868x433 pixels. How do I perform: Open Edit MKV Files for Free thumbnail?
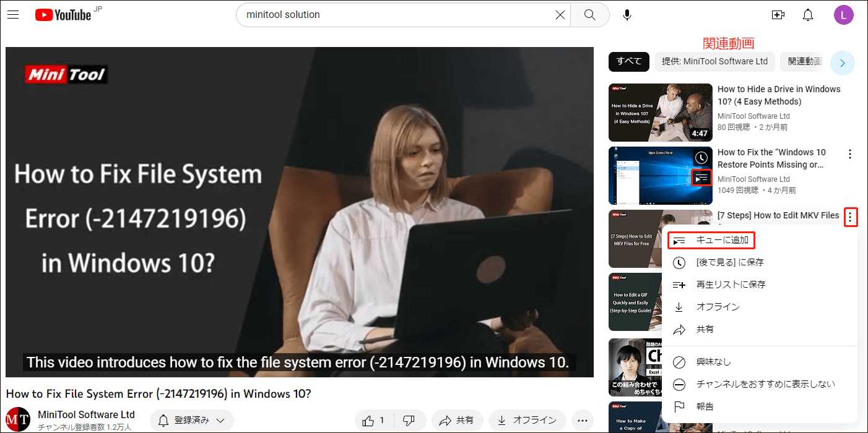coord(635,239)
